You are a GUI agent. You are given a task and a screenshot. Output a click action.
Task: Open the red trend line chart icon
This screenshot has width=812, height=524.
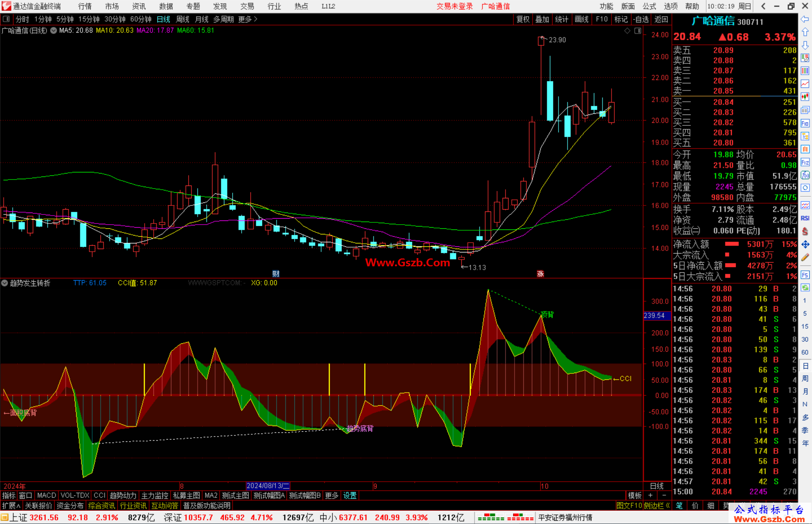[x=805, y=84]
